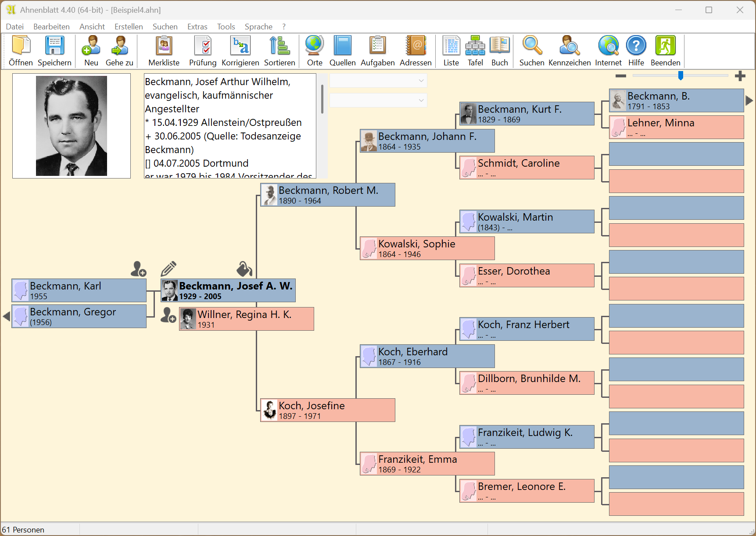Click the pencil edit icon above Josef
756x536 pixels.
tap(168, 268)
